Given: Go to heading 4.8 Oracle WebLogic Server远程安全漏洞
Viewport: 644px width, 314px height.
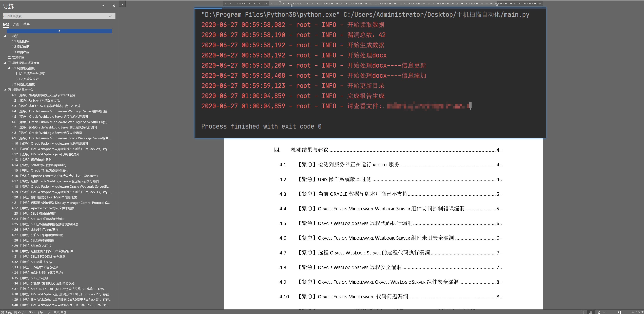Looking at the screenshot, I should 47,133.
